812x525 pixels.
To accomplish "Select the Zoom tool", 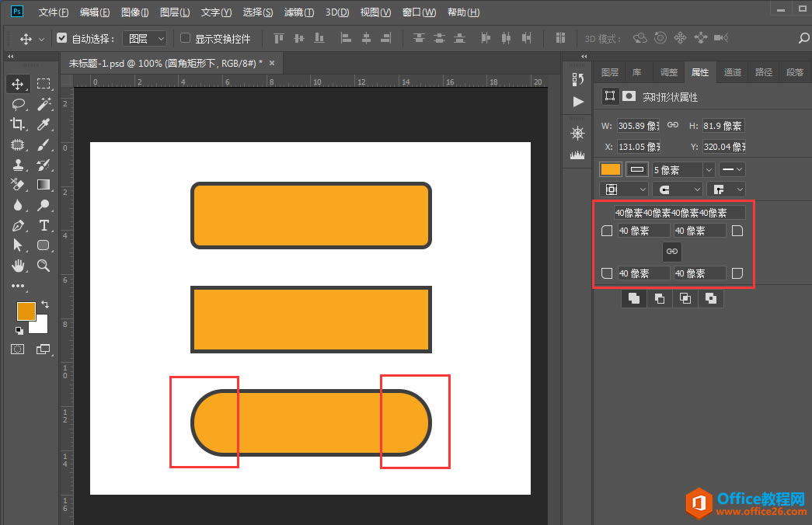I will click(x=44, y=266).
